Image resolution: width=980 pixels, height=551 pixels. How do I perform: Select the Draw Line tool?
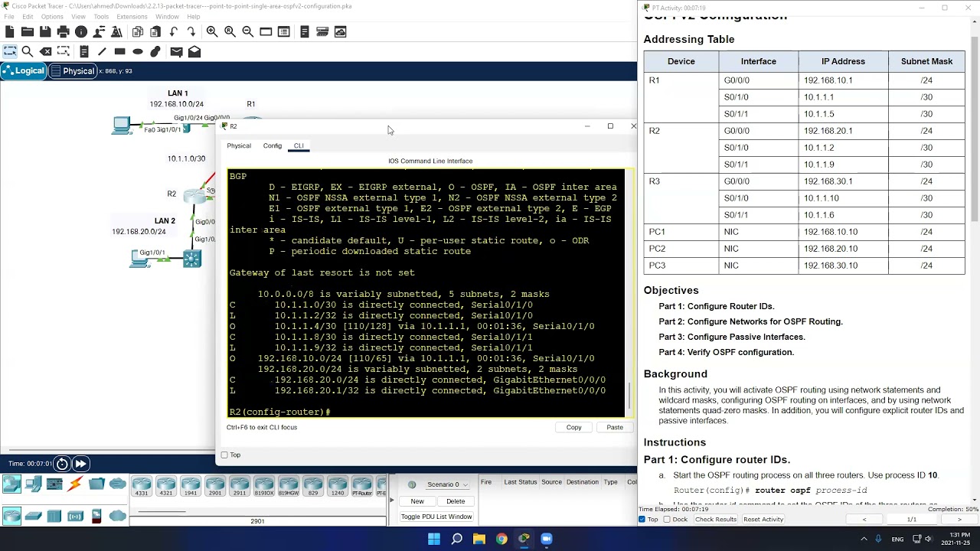[102, 51]
